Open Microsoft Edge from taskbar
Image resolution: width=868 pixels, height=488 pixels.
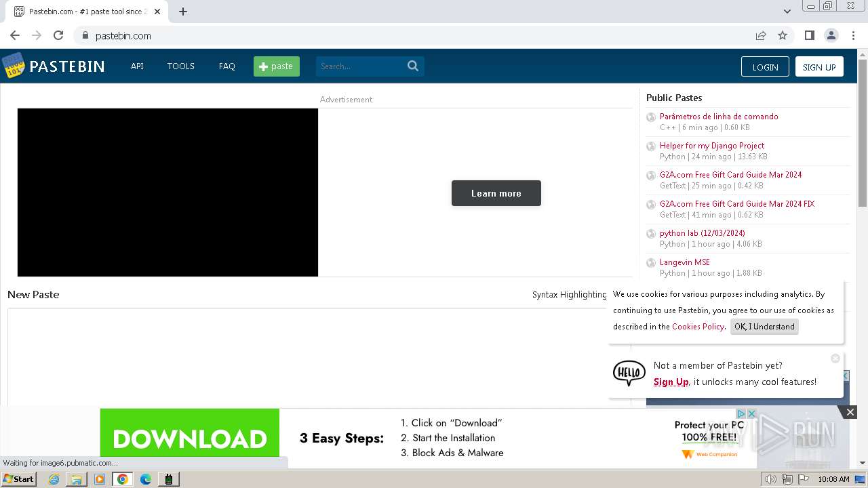(146, 479)
